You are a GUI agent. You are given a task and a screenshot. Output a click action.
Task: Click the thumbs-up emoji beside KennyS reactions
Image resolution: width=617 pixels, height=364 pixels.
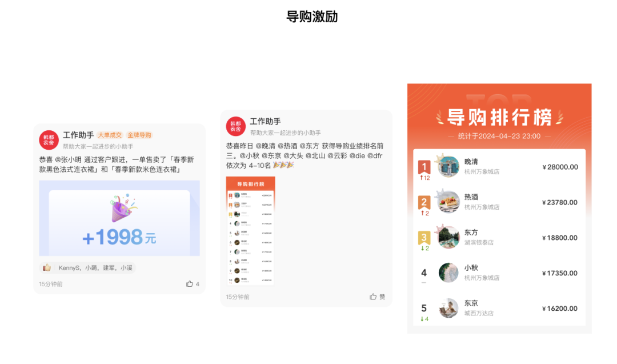point(47,267)
